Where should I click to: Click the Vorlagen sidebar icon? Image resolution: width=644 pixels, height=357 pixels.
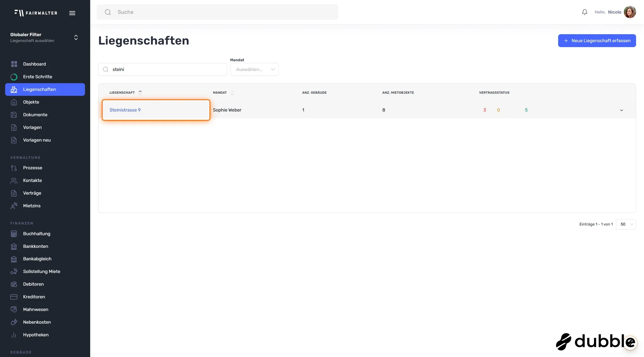(14, 127)
